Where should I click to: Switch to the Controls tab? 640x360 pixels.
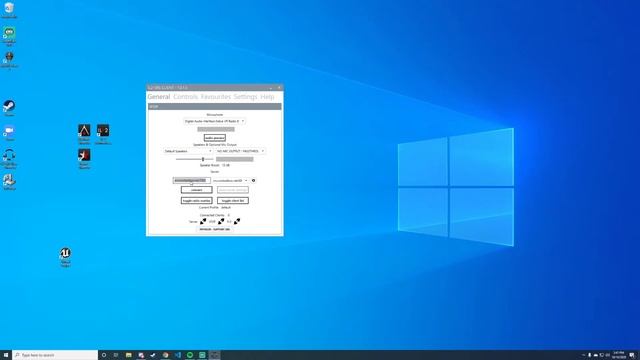pyautogui.click(x=185, y=97)
